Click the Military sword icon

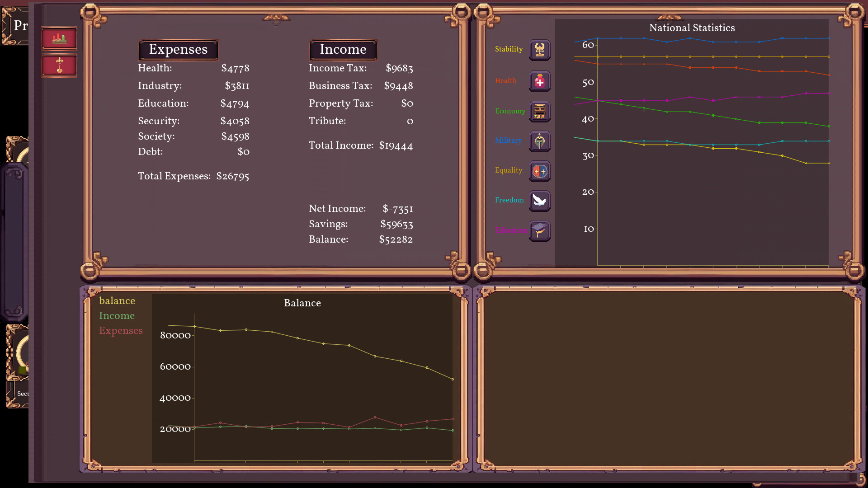pyautogui.click(x=539, y=141)
